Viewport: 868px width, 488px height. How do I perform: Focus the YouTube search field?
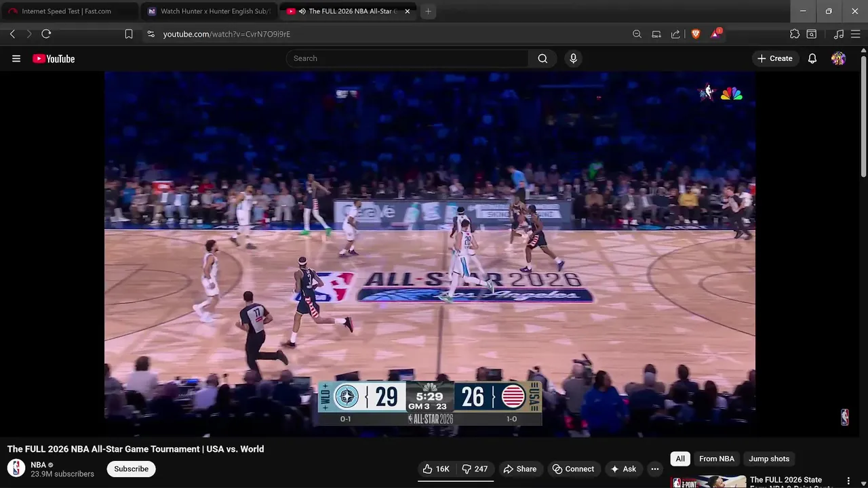407,58
